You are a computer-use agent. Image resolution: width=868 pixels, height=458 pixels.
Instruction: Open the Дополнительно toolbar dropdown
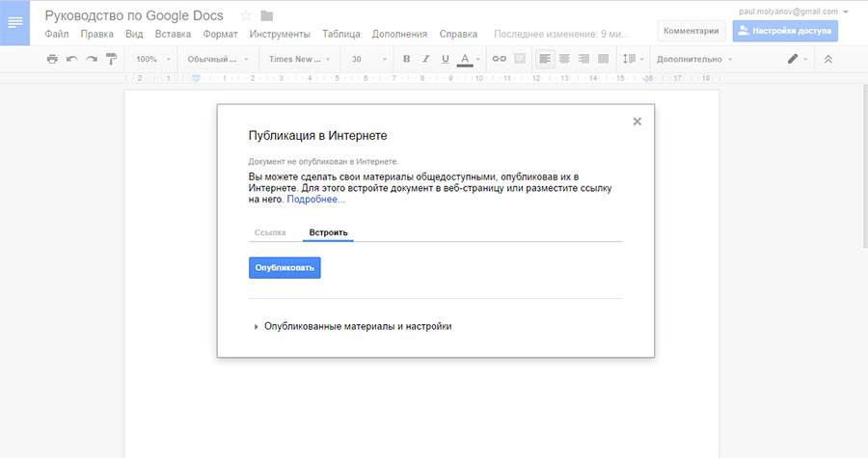[x=694, y=59]
